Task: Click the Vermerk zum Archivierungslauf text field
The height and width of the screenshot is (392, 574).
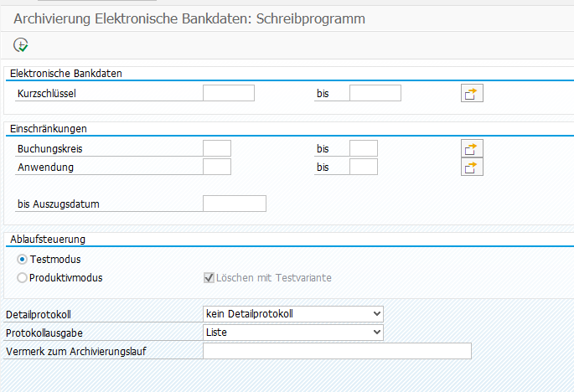Action: coord(337,351)
